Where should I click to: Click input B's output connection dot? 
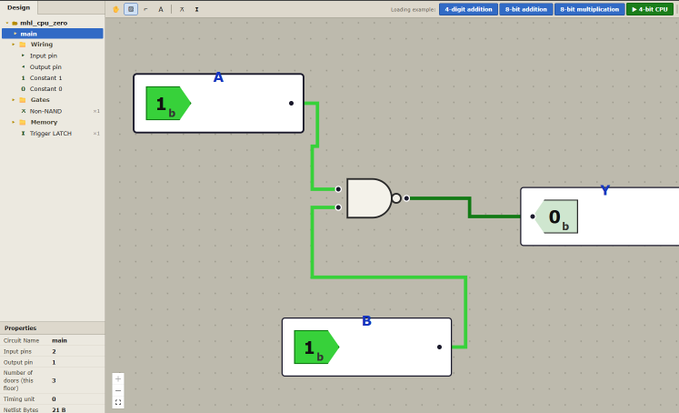tap(439, 347)
